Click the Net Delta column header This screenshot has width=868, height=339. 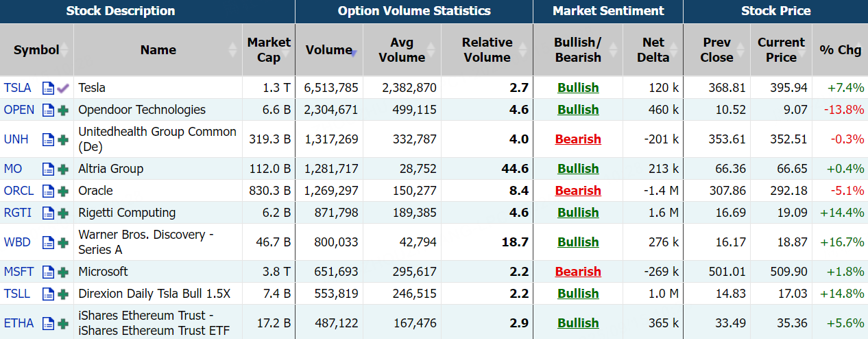(x=653, y=50)
